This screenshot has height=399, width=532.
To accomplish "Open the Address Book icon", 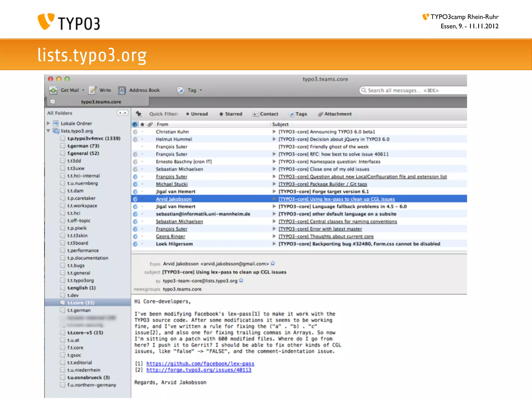I will (122, 90).
